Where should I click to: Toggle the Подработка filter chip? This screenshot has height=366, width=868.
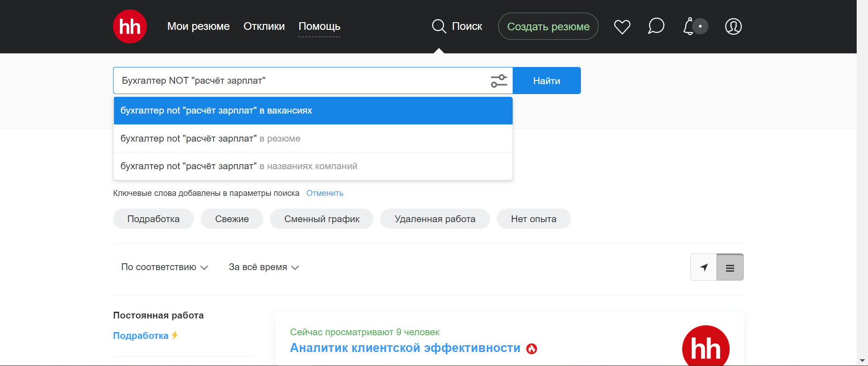(x=153, y=219)
